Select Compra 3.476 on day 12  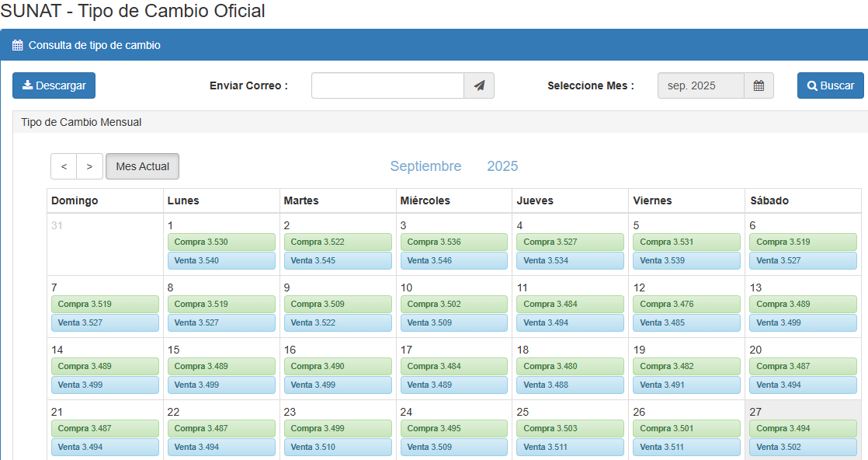[x=686, y=305]
